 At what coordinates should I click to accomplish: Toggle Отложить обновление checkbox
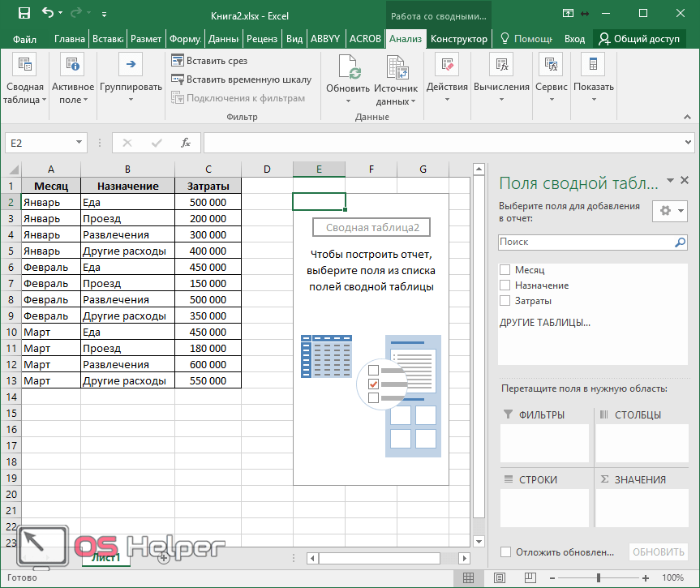point(506,552)
